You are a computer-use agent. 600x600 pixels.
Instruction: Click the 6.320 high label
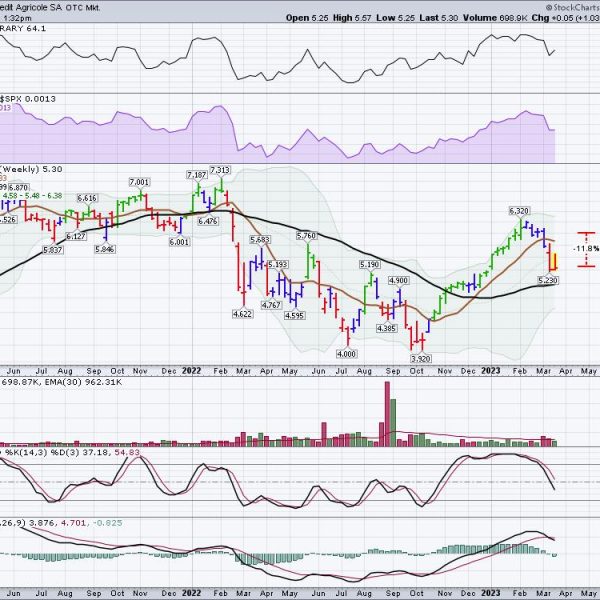tap(519, 211)
